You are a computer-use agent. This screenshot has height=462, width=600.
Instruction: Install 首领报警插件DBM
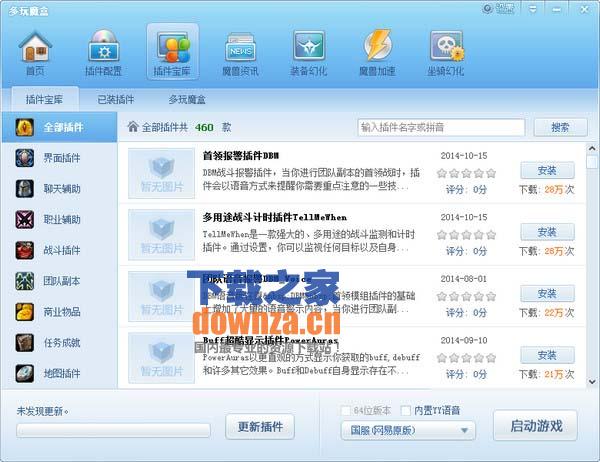pos(547,171)
